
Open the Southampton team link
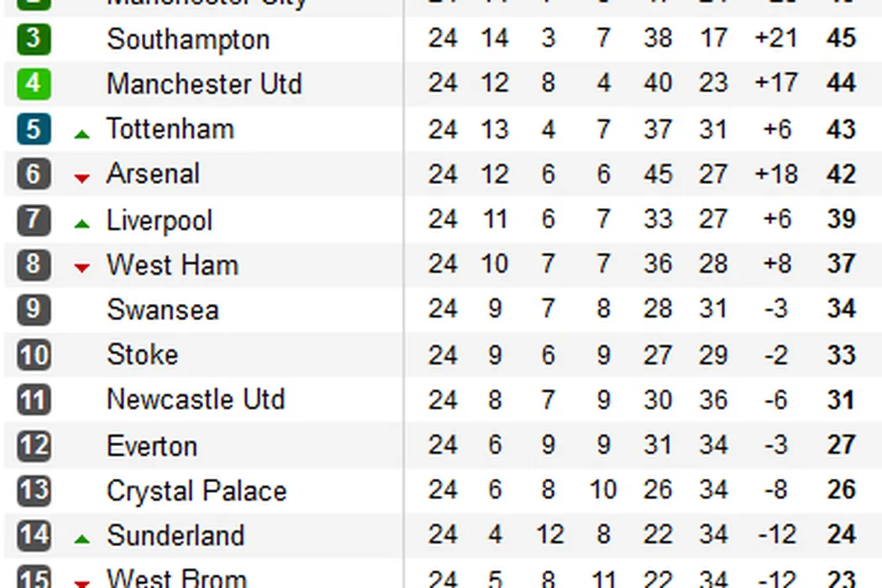(188, 39)
